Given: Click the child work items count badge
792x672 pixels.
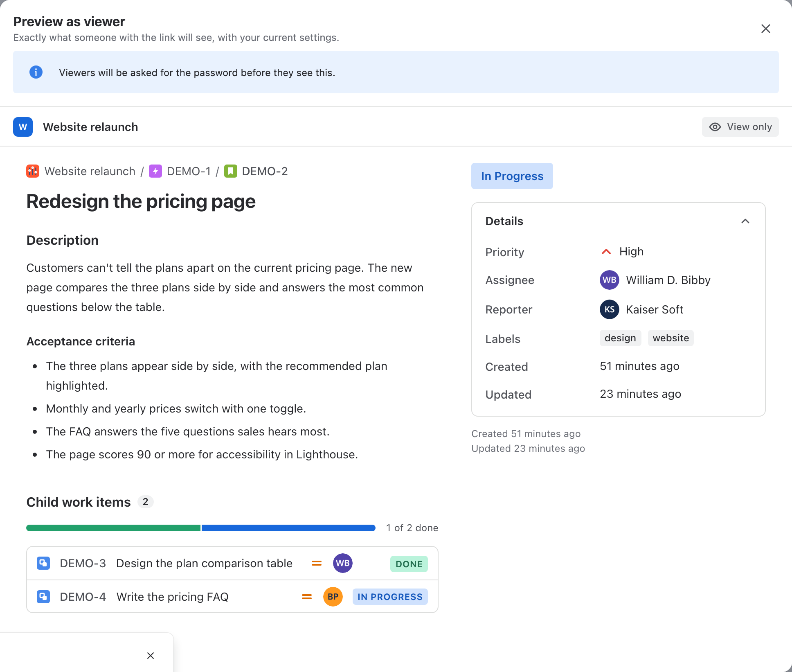Looking at the screenshot, I should [x=145, y=502].
